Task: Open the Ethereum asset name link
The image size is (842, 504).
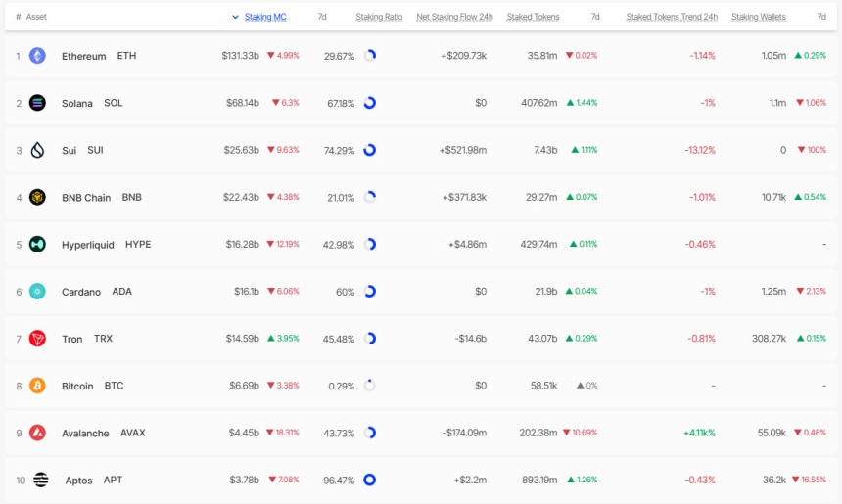Action: pyautogui.click(x=83, y=56)
